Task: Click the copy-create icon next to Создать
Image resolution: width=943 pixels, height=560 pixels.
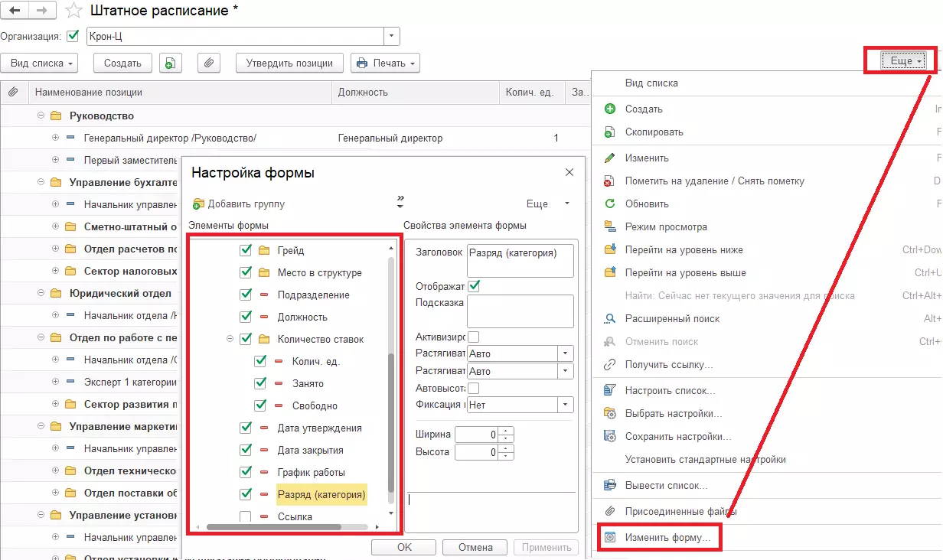Action: (170, 63)
